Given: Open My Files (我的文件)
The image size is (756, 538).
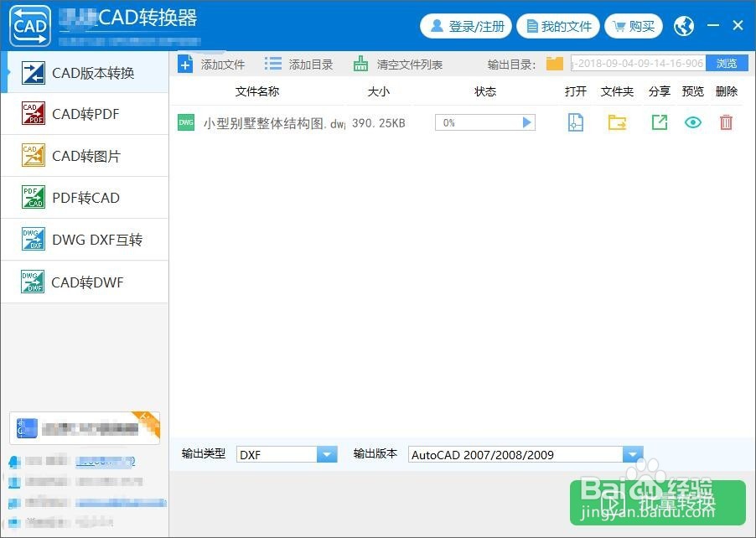Looking at the screenshot, I should [x=558, y=26].
